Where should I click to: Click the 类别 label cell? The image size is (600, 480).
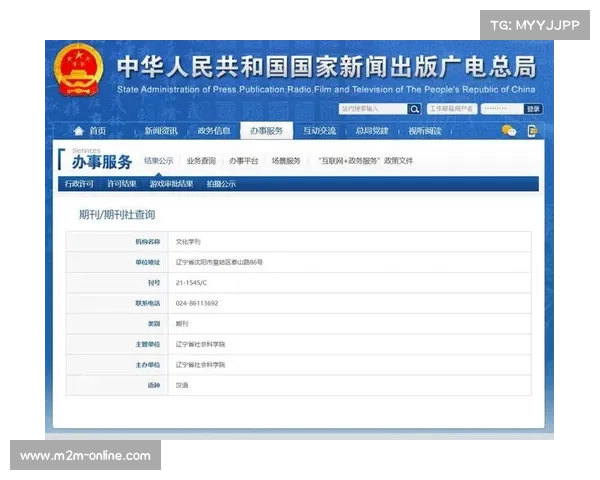pos(117,324)
